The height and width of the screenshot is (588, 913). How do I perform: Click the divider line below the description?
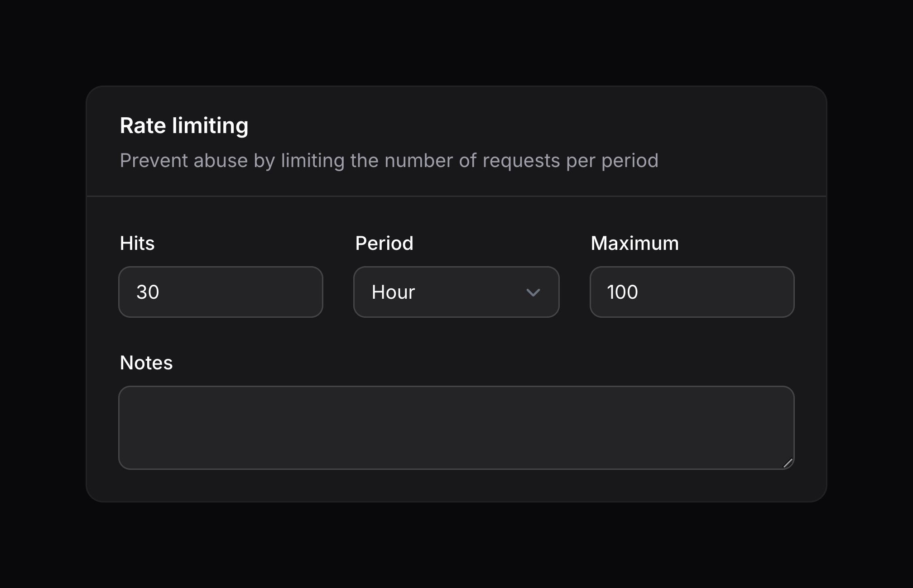(456, 196)
